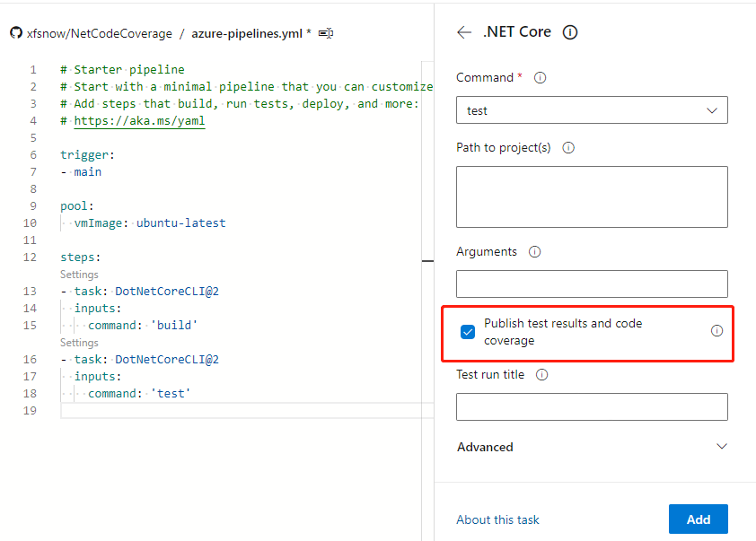Click the azure-pipelines.yml file name

(247, 33)
